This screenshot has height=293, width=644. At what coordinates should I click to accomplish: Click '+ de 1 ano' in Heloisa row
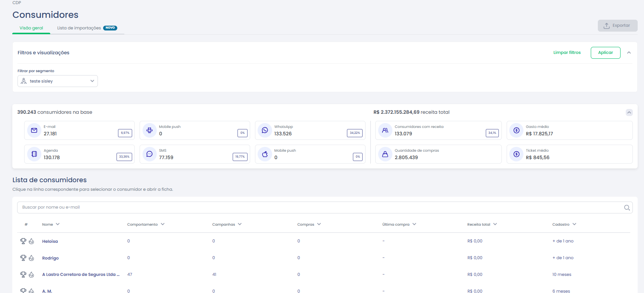click(x=563, y=241)
